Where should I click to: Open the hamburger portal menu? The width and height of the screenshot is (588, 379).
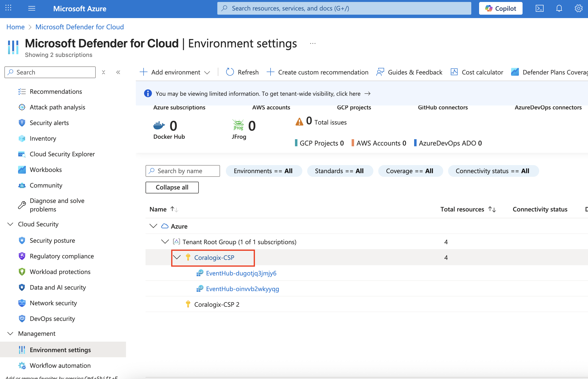click(x=32, y=8)
